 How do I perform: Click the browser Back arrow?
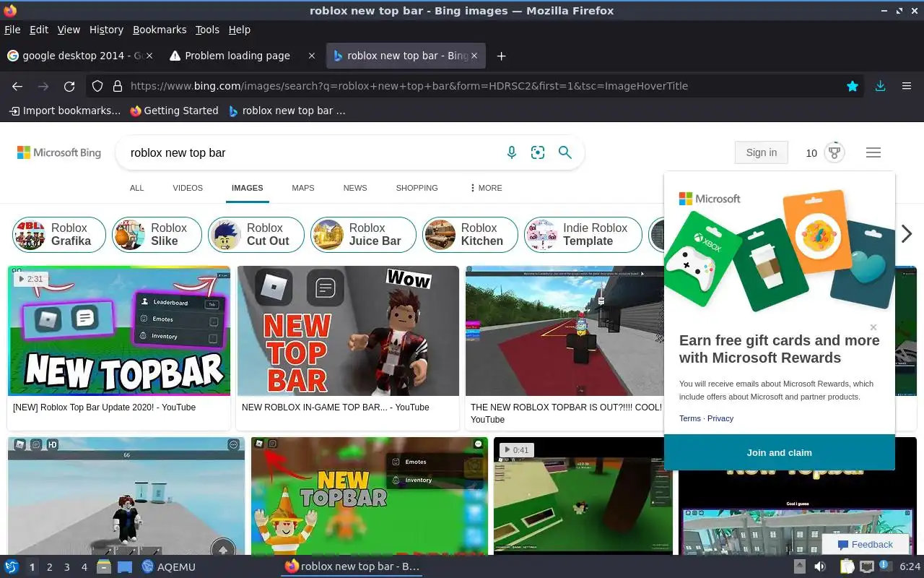coord(17,86)
